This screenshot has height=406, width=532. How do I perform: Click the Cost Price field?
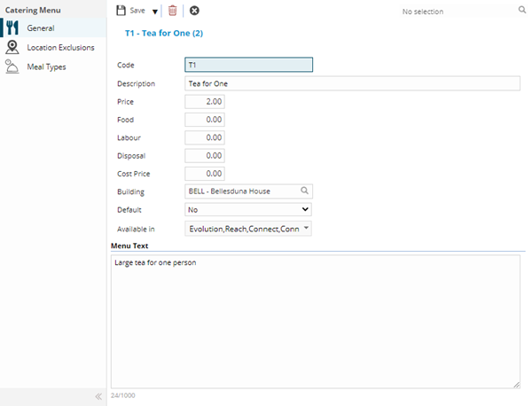(x=205, y=173)
